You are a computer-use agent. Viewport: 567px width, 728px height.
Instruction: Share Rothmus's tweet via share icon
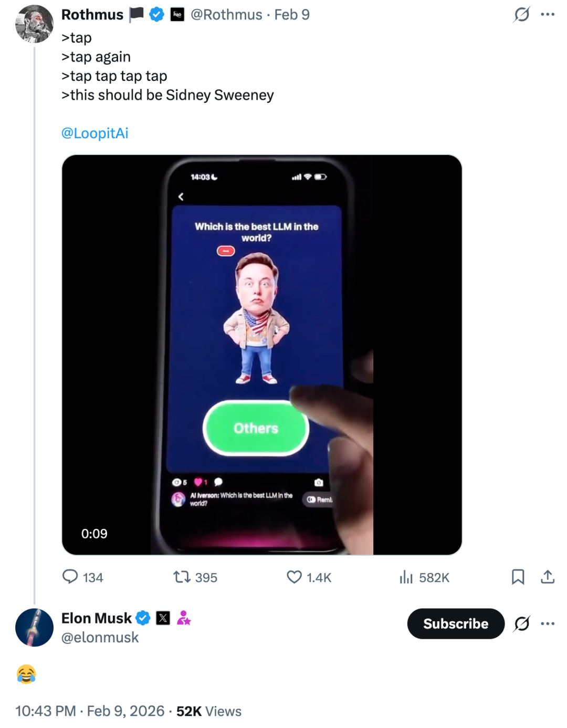(548, 577)
